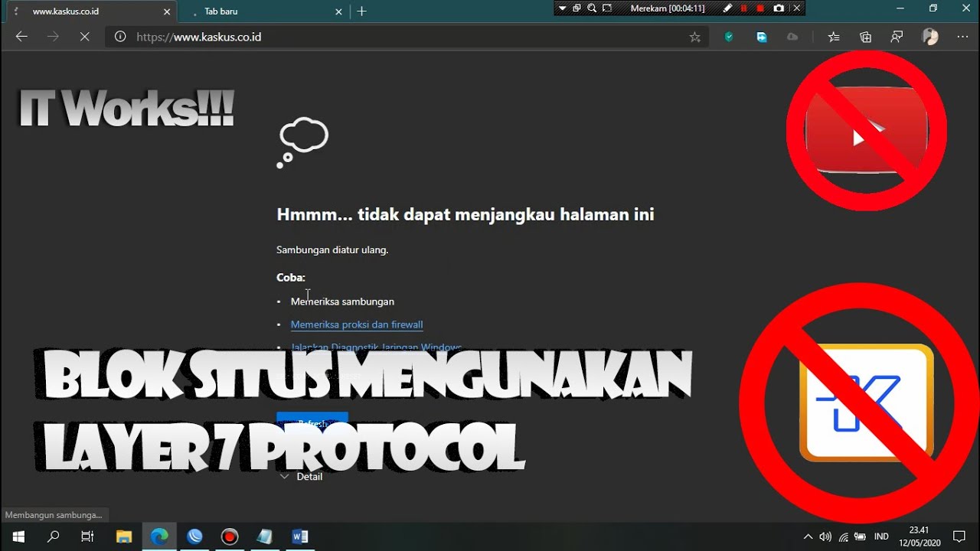This screenshot has height=551, width=980.
Task: View site information icon in address bar
Action: [119, 37]
